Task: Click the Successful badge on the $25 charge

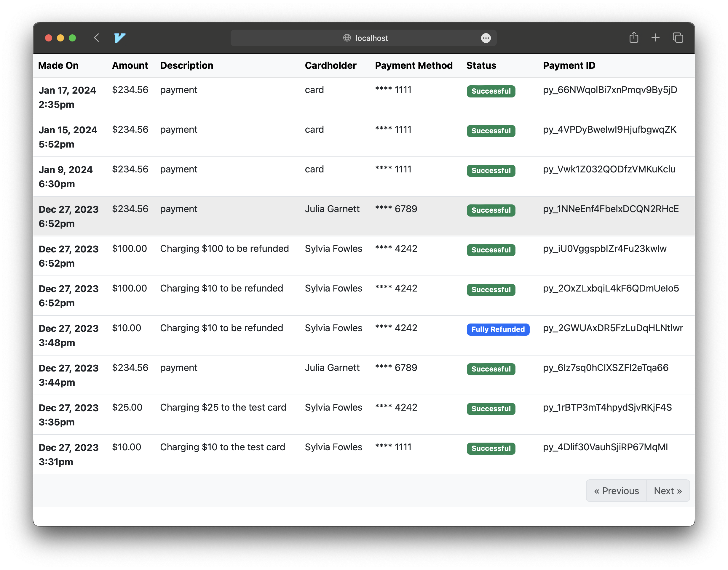Action: [x=491, y=409]
